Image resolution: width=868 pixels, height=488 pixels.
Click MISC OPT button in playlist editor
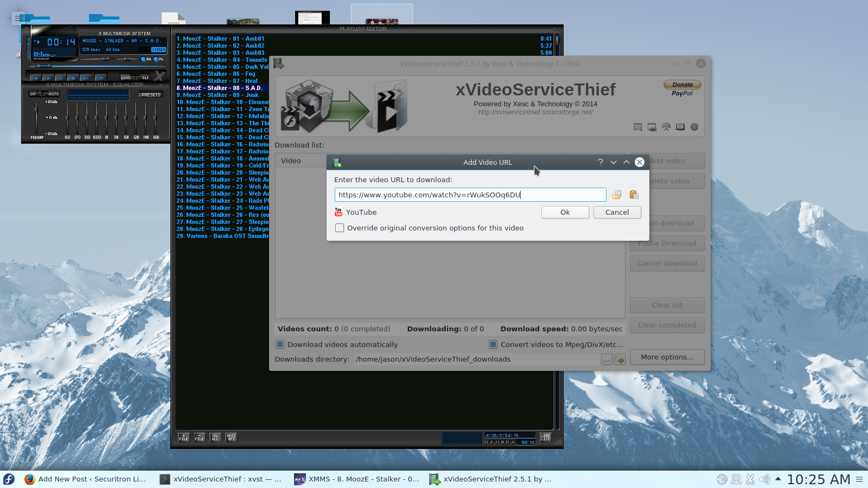231,437
